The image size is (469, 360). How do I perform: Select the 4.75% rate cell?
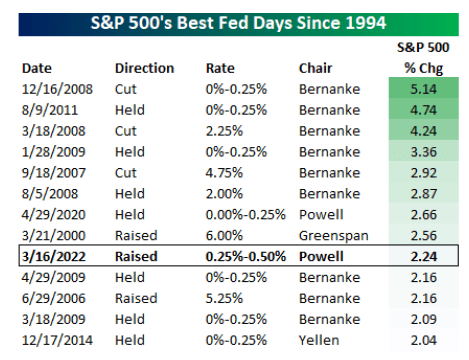coord(224,173)
